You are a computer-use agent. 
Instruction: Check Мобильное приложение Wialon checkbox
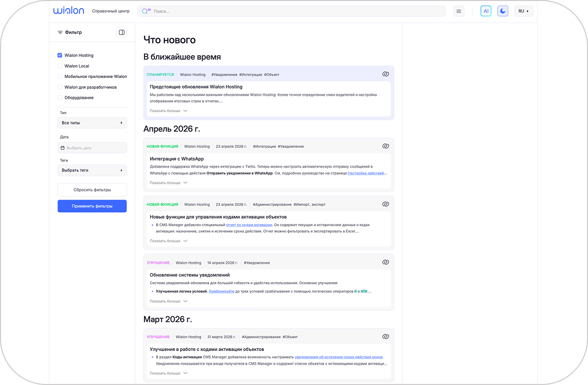coord(60,76)
